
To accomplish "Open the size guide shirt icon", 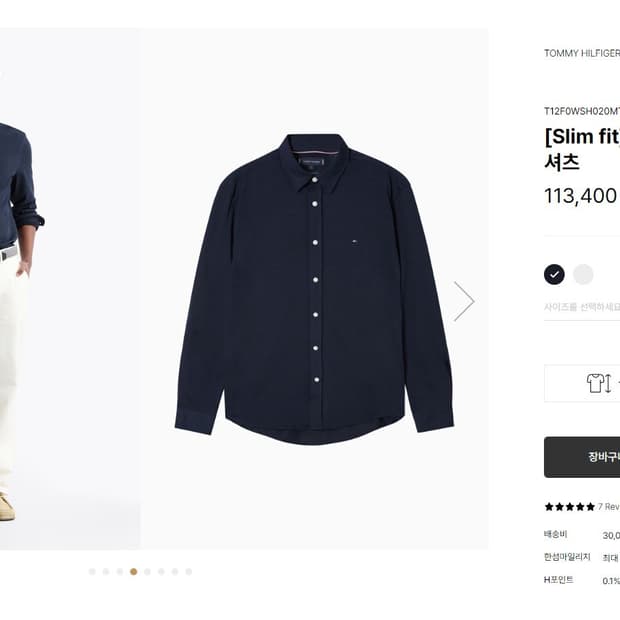I will click(598, 383).
